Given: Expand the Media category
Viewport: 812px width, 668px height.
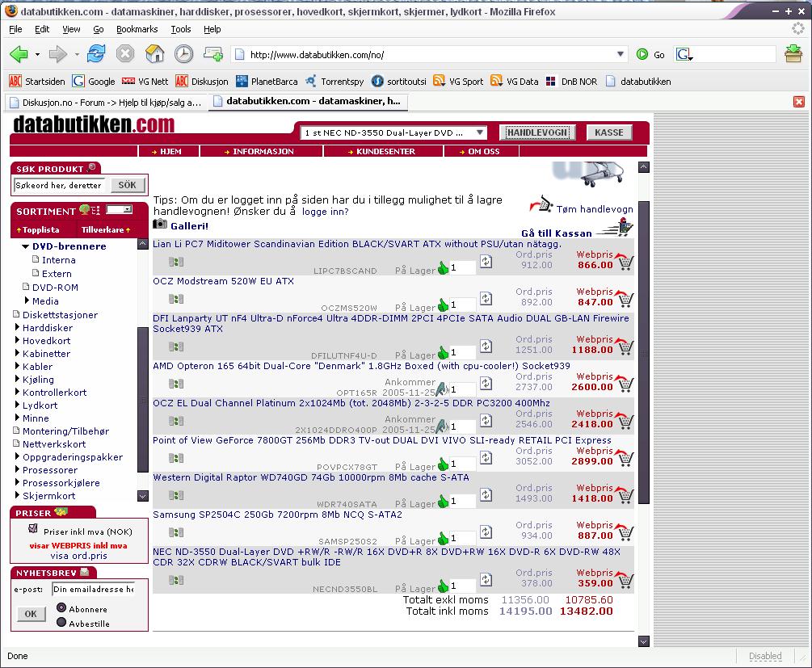Looking at the screenshot, I should click(27, 300).
